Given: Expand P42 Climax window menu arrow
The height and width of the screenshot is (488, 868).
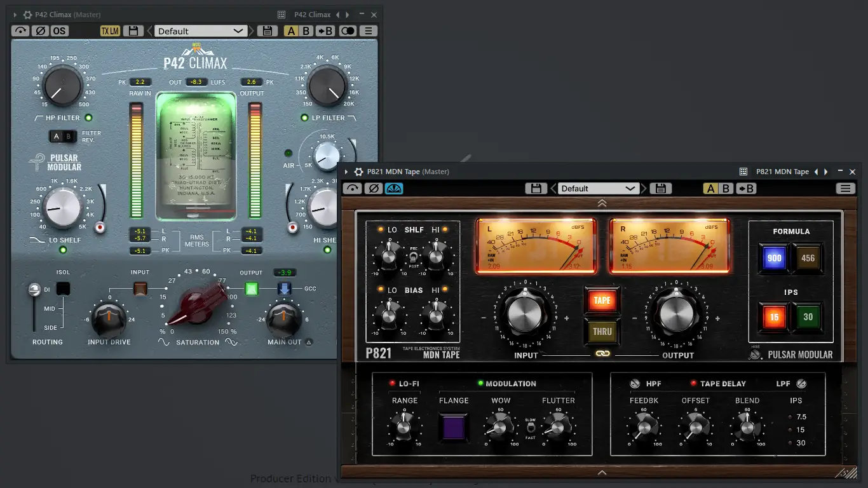Looking at the screenshot, I should tap(15, 15).
